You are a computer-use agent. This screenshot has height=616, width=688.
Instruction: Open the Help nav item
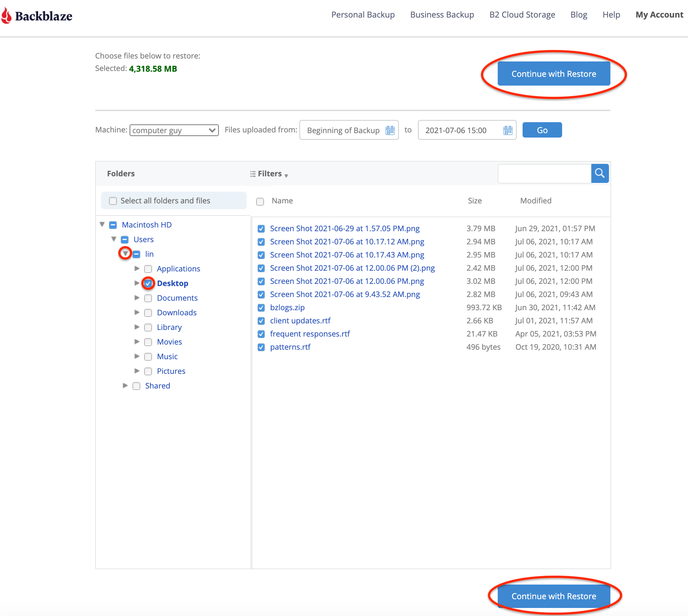pyautogui.click(x=612, y=15)
